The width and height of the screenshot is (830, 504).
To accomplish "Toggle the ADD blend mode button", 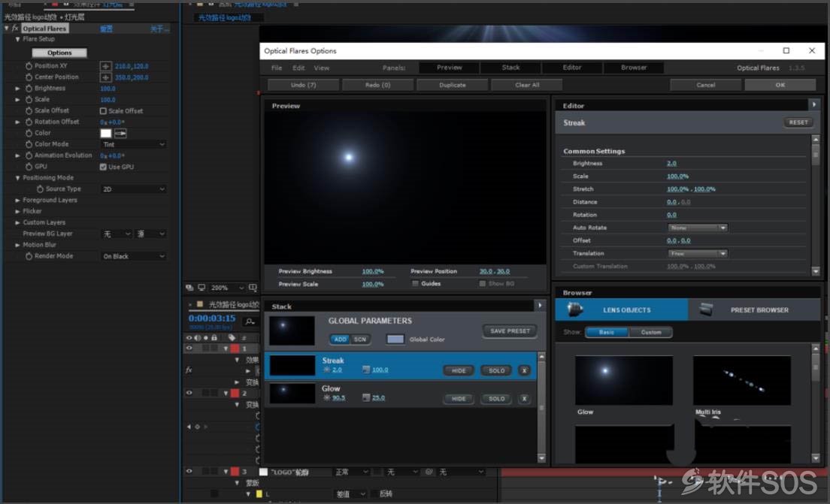I will click(x=341, y=340).
